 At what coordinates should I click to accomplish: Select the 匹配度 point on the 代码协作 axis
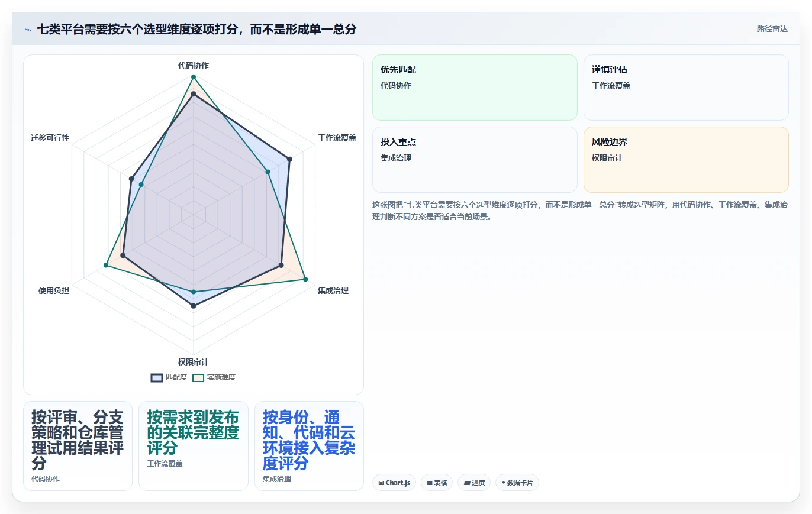coord(193,94)
